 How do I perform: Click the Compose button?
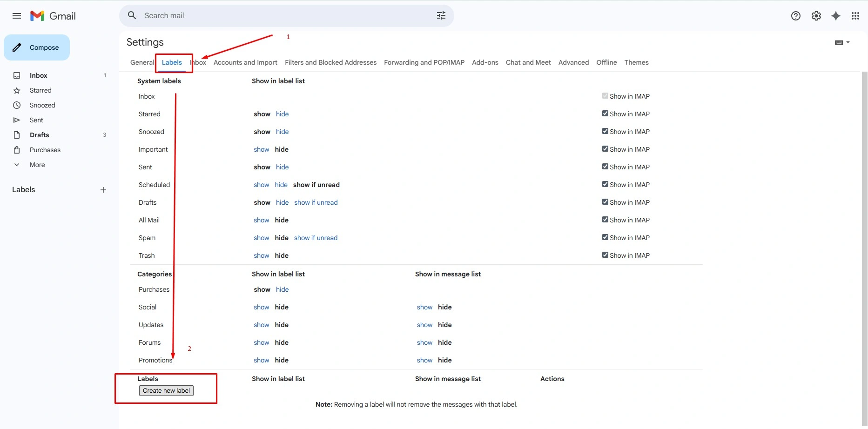tap(37, 47)
